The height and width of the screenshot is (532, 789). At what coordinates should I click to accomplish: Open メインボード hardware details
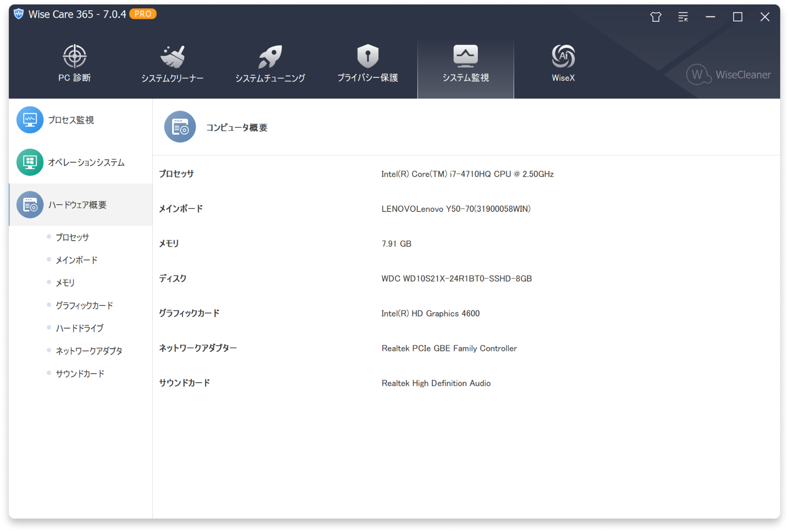(77, 259)
